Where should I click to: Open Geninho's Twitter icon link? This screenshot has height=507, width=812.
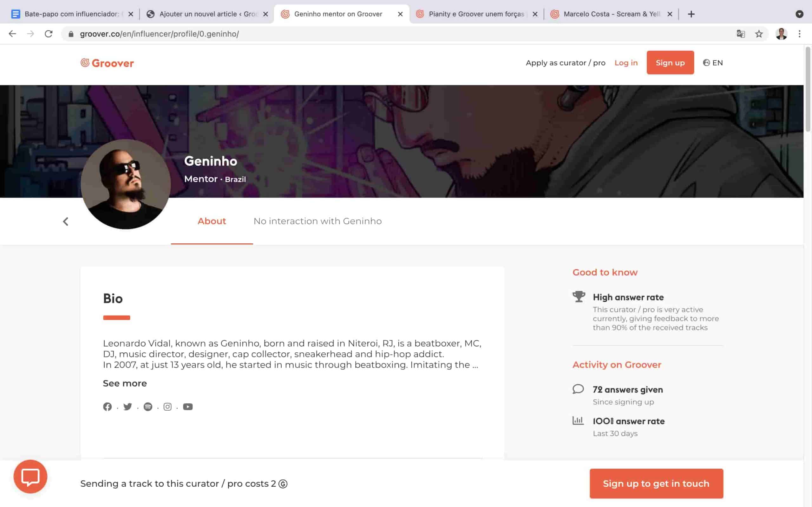[x=128, y=407]
